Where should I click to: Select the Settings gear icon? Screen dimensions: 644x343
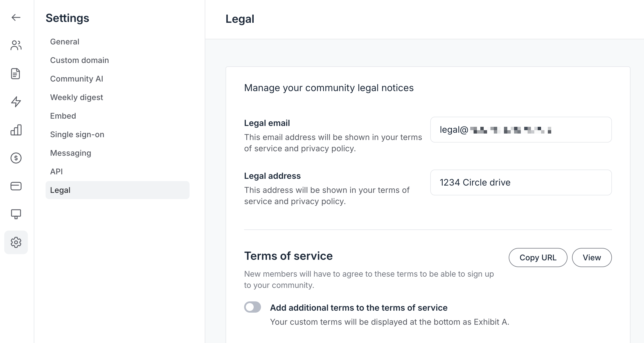(x=16, y=242)
